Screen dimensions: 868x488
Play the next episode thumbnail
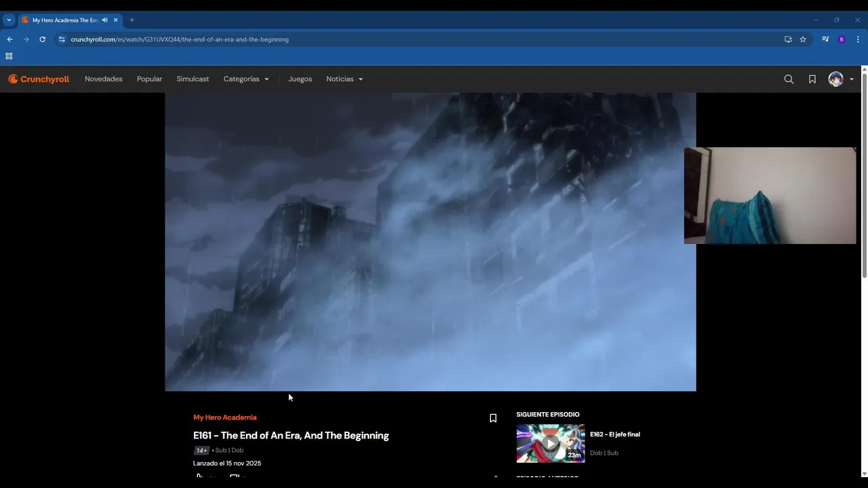click(551, 443)
